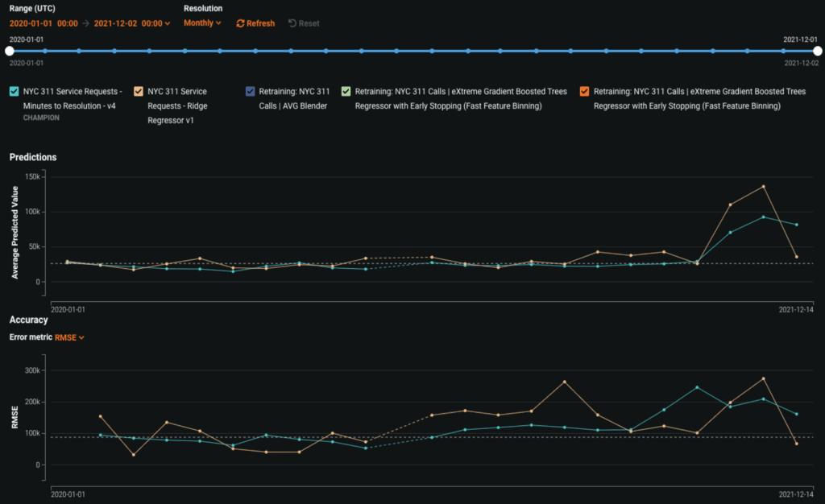Expand the RMSE error metric dropdown
Viewport: 825px width, 504px height.
click(x=69, y=337)
